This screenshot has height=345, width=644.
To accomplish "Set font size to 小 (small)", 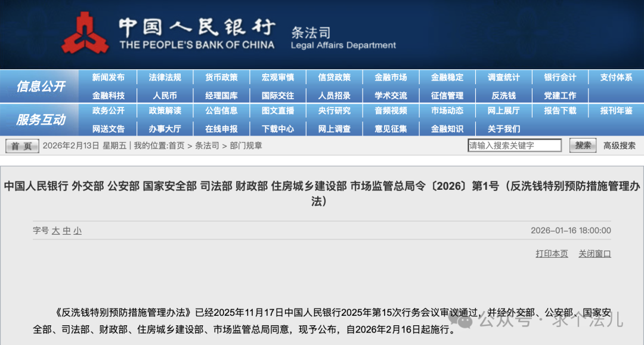I will tap(78, 231).
